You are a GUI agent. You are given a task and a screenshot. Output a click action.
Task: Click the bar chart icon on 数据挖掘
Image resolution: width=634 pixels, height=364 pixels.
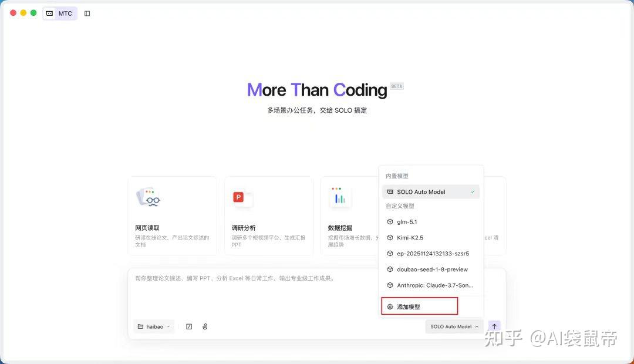tap(340, 198)
